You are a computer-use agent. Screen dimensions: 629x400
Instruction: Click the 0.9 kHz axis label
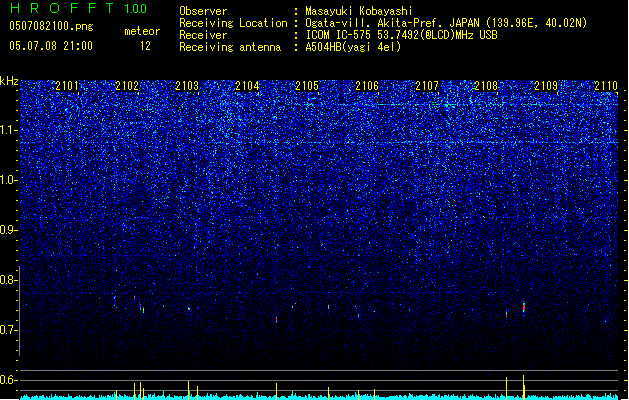8,230
